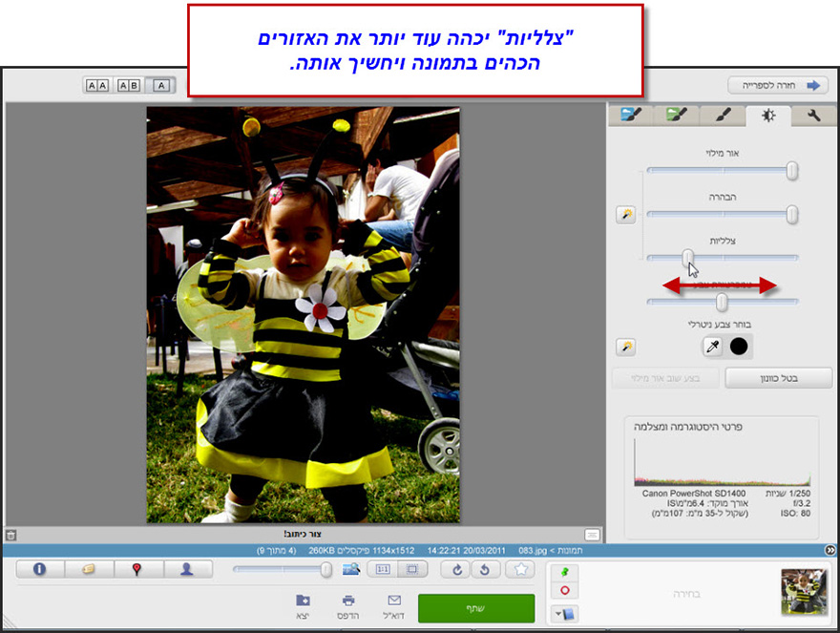Open the folder drop-down at bottom right
This screenshot has height=633, width=840.
(x=566, y=613)
